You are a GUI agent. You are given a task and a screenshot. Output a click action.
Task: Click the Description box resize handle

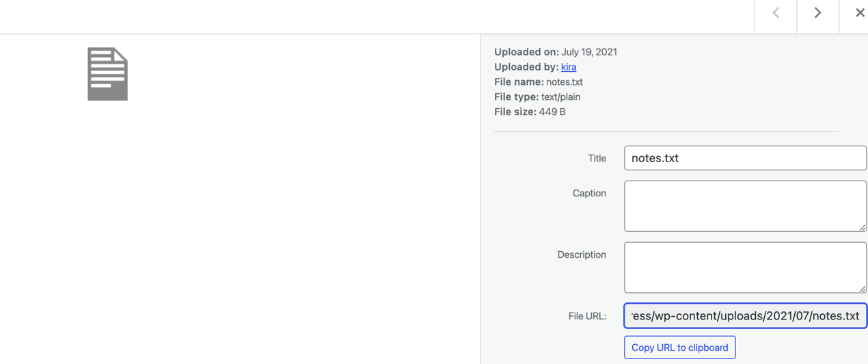(x=863, y=289)
